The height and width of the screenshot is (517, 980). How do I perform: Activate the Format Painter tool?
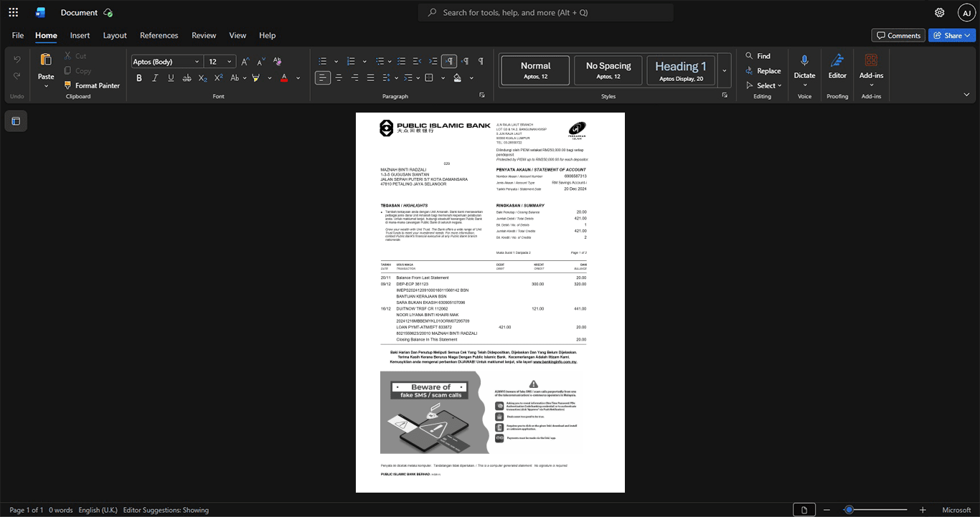(x=91, y=85)
